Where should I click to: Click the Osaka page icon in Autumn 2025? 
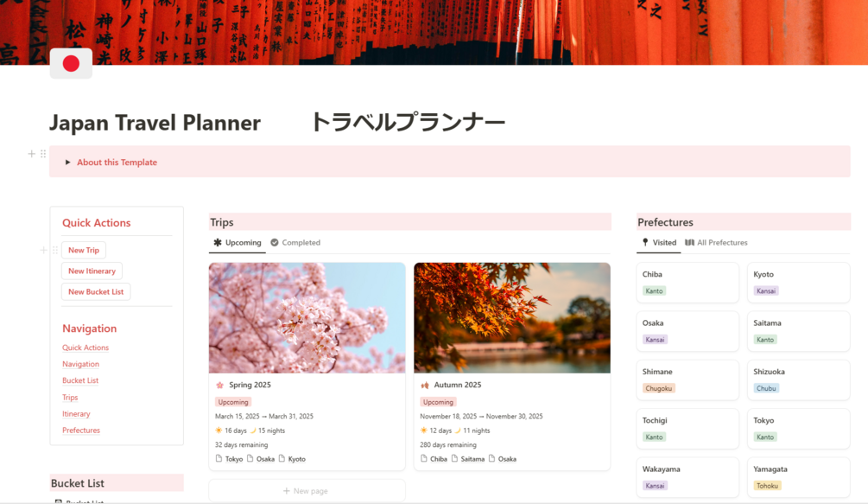491,458
